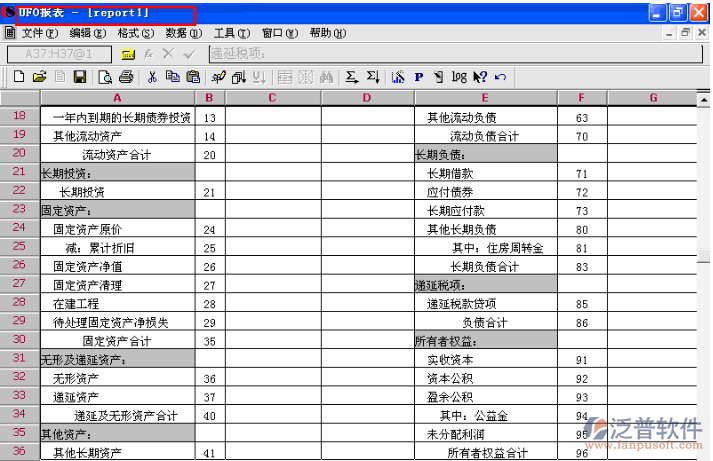The height and width of the screenshot is (461, 713).
Task: Select row header 25
Action: pyautogui.click(x=19, y=247)
